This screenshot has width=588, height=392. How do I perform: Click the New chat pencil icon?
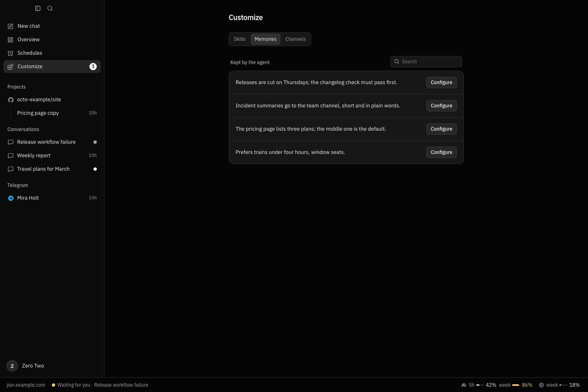coord(11,26)
